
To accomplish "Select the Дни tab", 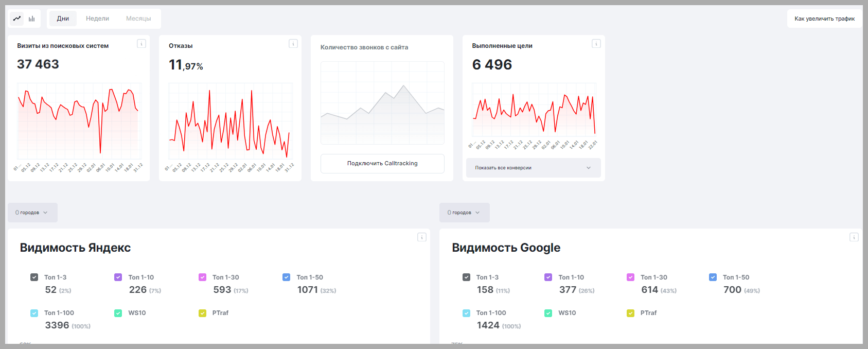I will 63,19.
